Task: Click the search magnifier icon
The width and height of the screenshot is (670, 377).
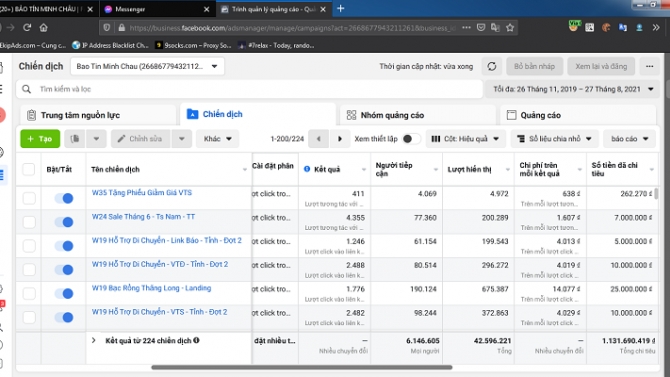Action: tap(26, 89)
